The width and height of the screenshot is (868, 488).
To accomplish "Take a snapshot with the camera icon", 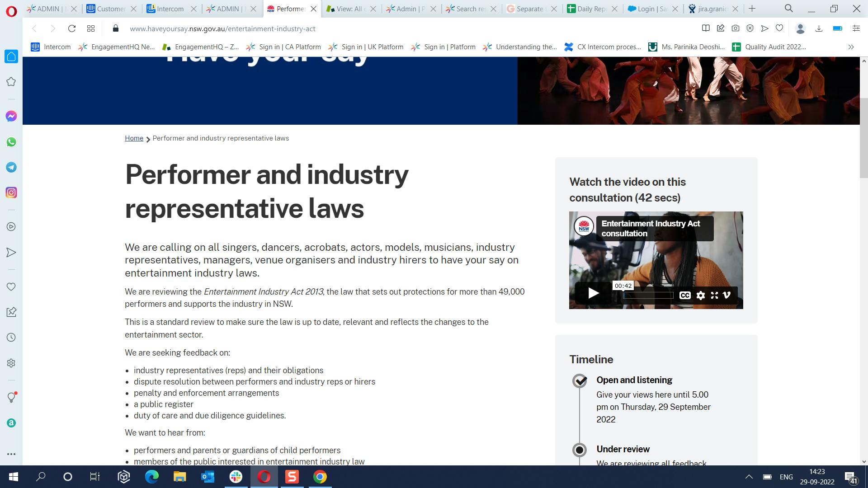I will coord(736,28).
